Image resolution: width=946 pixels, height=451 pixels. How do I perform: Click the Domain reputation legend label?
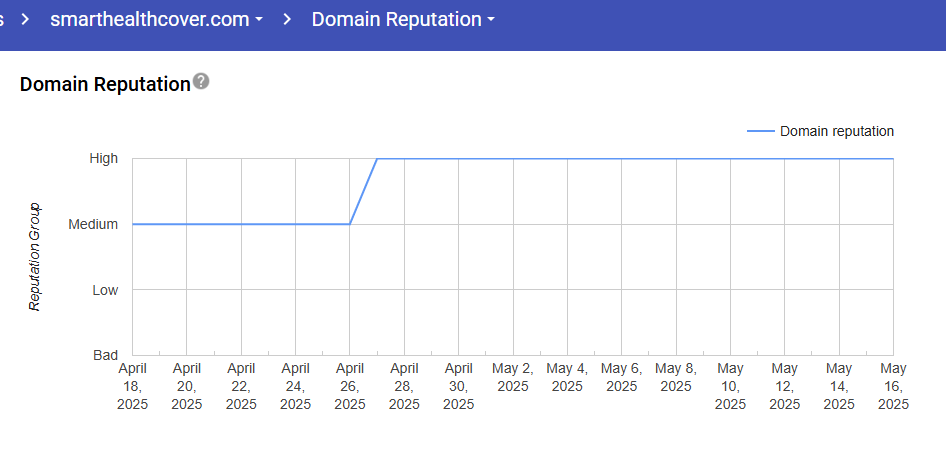pos(836,131)
